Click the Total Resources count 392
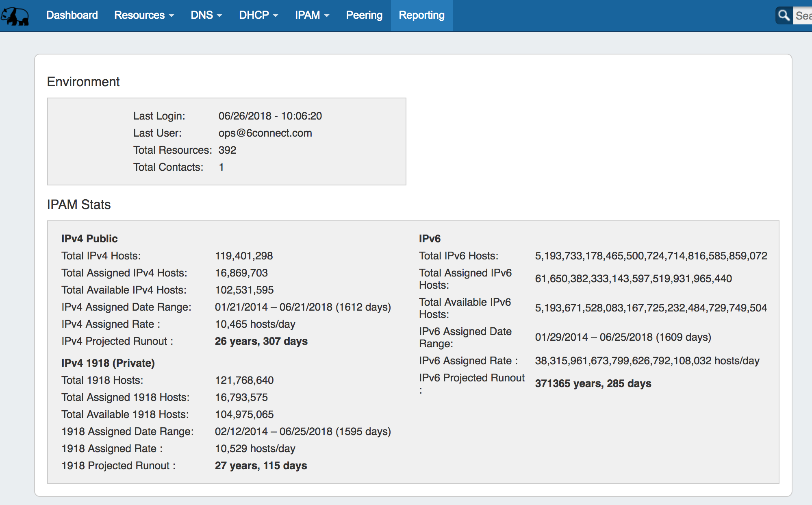This screenshot has width=812, height=505. pyautogui.click(x=227, y=150)
